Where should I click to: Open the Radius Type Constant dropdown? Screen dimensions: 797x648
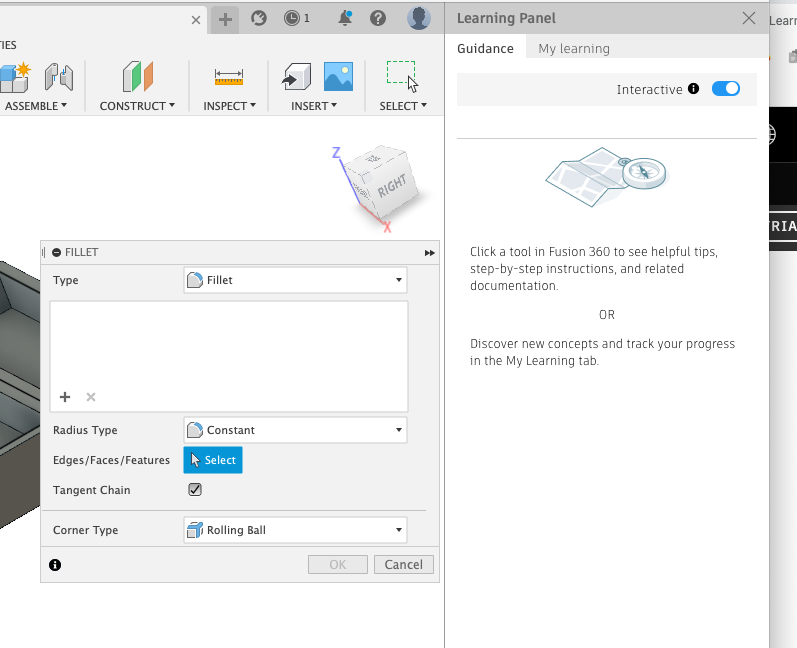(295, 430)
